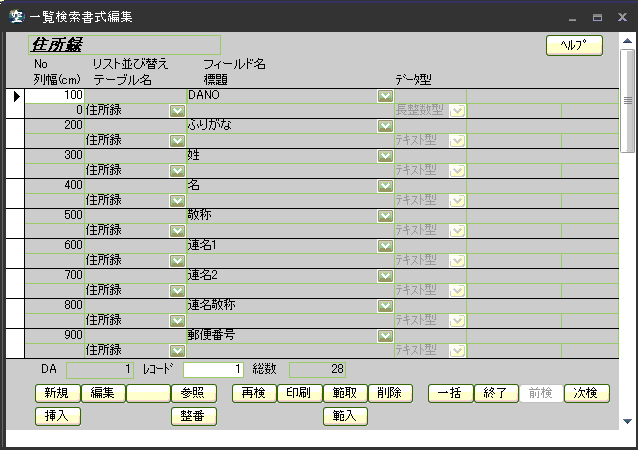Expand the 連名敬称 field name dropdown
Viewport: 638px width, 450px height.
384,306
